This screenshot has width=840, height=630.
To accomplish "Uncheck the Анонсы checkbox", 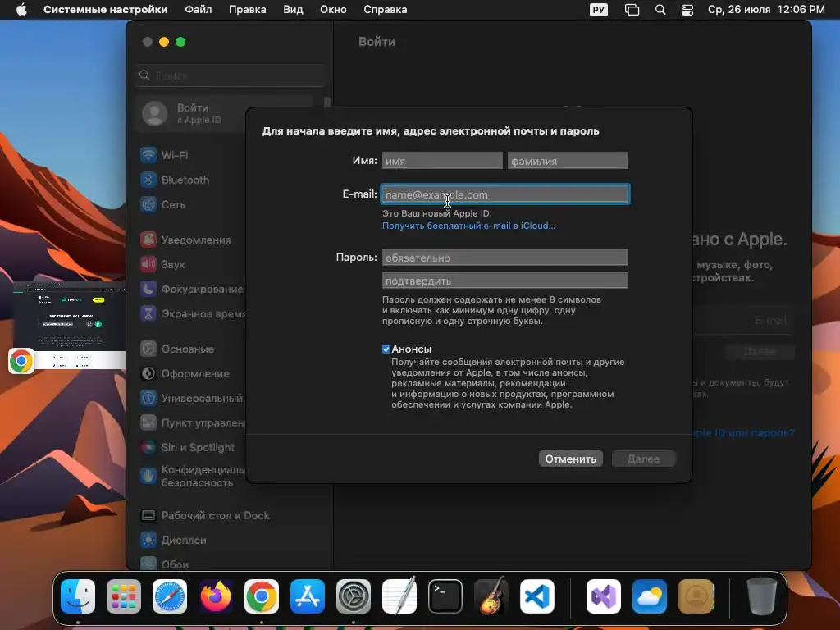I will [386, 349].
